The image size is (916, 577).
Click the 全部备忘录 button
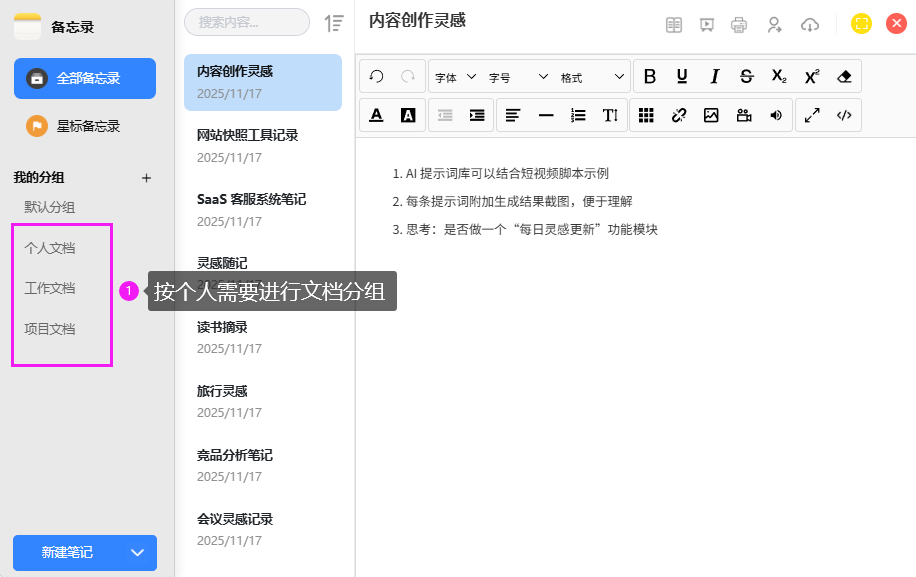point(85,78)
